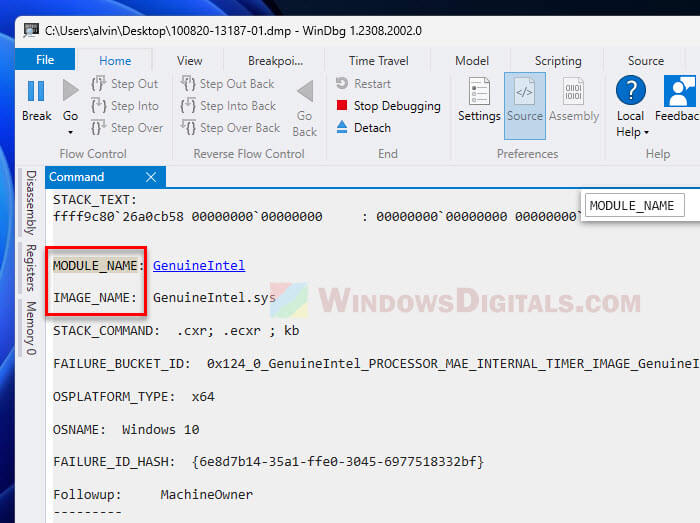This screenshot has width=700, height=523.
Task: Click the Feedback icon
Action: point(679,91)
